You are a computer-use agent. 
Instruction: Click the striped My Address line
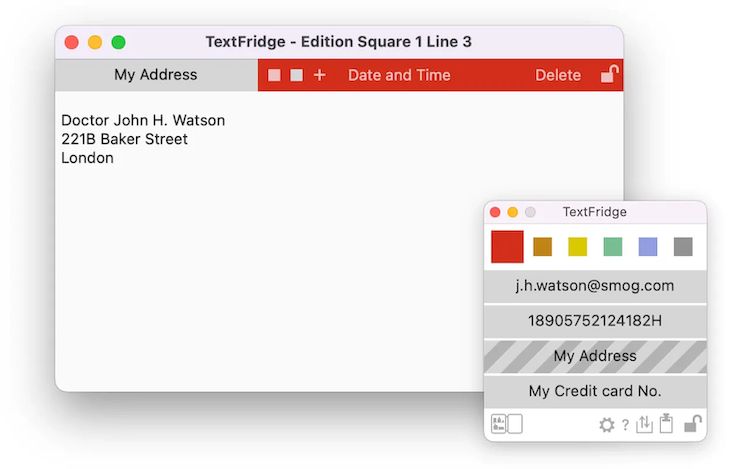coord(595,356)
